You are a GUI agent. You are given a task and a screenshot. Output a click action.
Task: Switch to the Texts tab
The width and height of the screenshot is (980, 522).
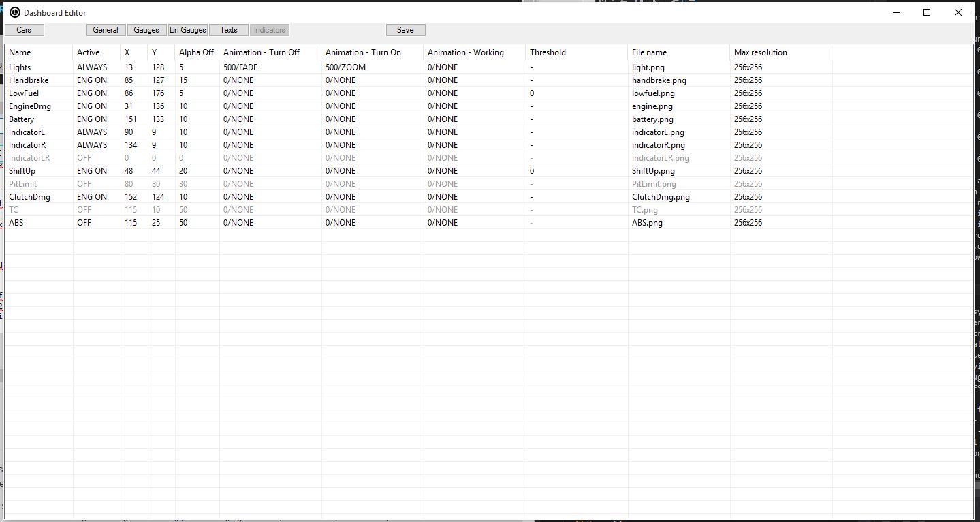[228, 30]
